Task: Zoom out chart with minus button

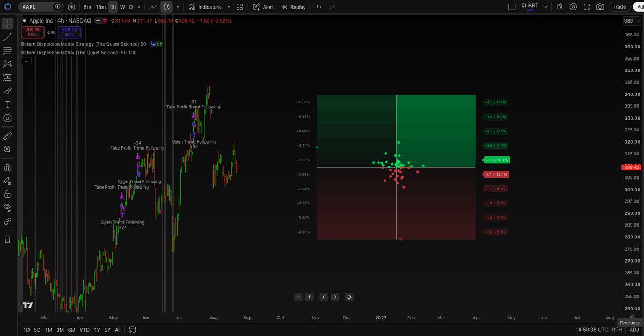Action: click(x=298, y=297)
